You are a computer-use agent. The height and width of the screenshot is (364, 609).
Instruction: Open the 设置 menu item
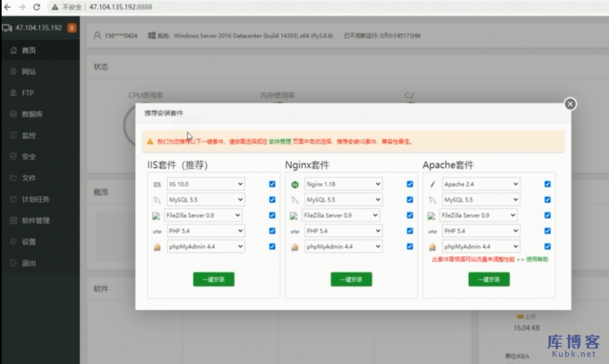click(41, 241)
